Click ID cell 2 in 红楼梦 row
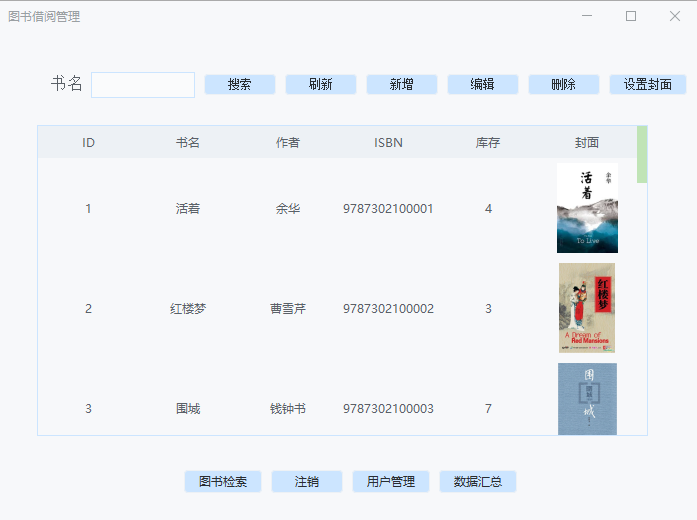 coord(88,308)
